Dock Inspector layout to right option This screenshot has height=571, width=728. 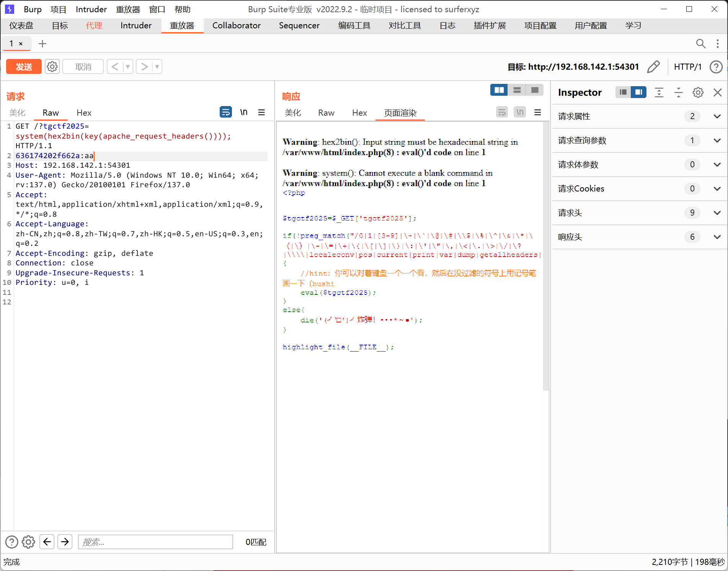[639, 92]
